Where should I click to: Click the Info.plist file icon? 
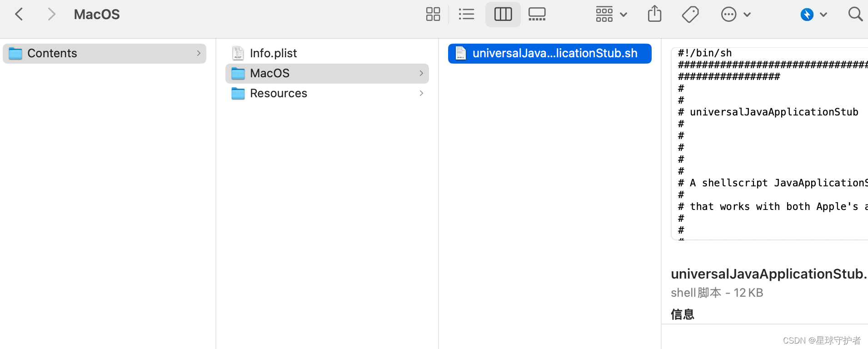click(x=238, y=53)
